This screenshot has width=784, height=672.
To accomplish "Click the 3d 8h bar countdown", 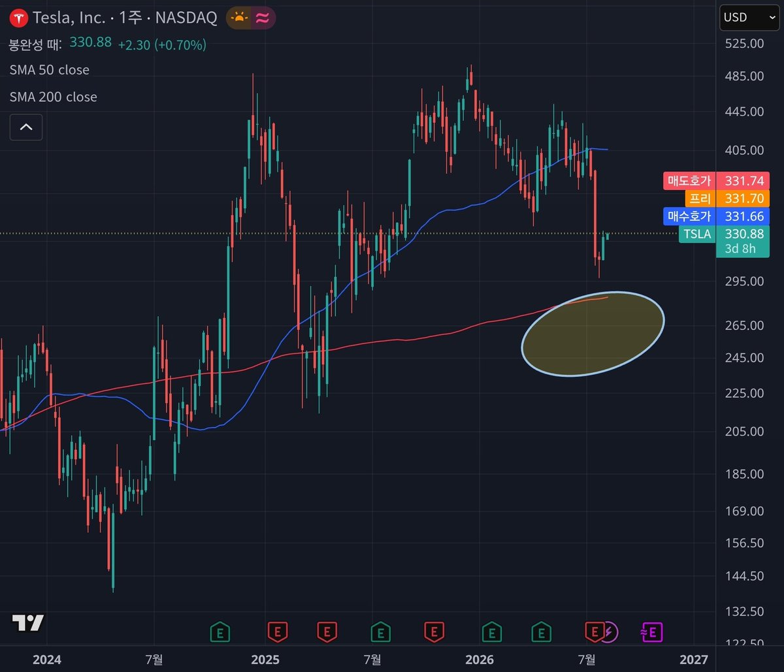I will [x=740, y=248].
